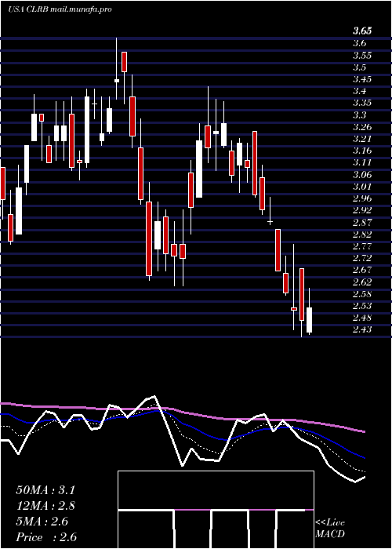Select the 3.4 price axis label

[x=360, y=91]
